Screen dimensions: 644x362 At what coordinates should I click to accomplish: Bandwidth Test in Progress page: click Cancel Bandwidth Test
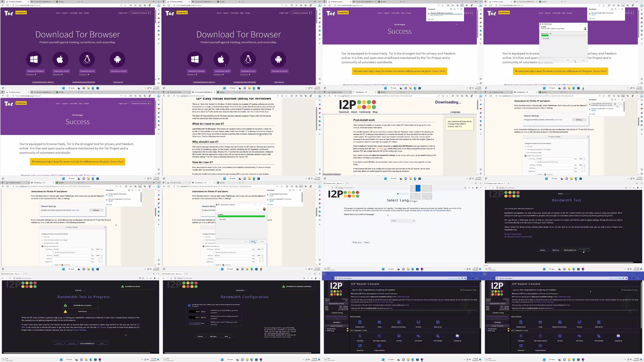(87, 343)
